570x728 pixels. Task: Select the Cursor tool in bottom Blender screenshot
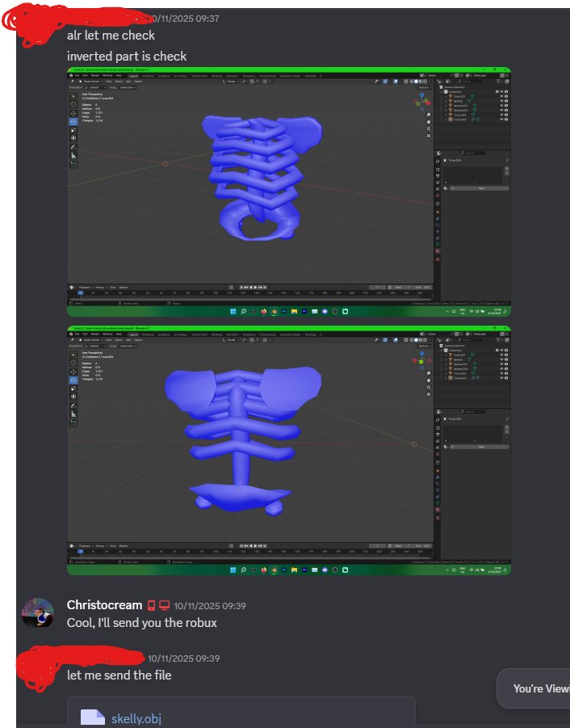pyautogui.click(x=73, y=363)
